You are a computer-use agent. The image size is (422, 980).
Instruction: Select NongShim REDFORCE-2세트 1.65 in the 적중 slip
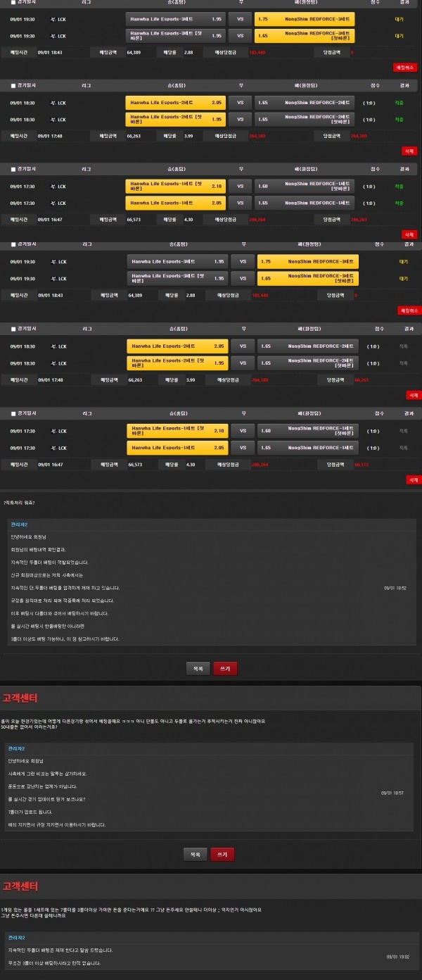click(x=305, y=103)
